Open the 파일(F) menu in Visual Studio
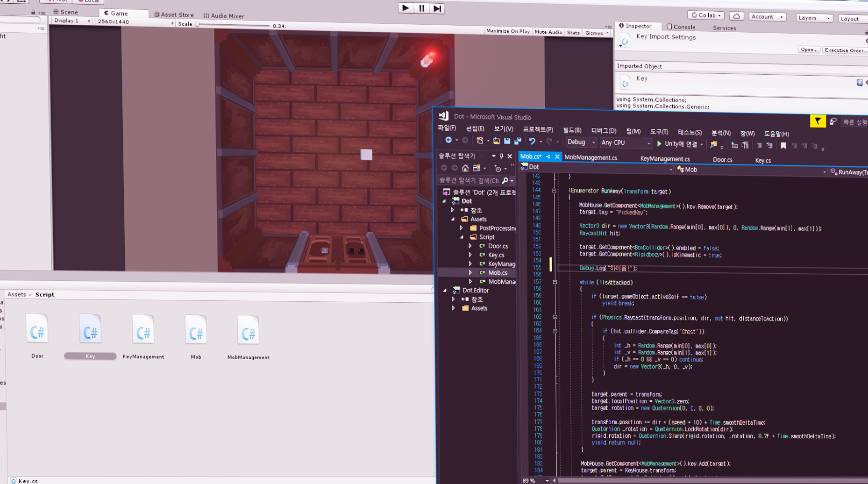Screen dimensions: 868x484 coord(447,128)
